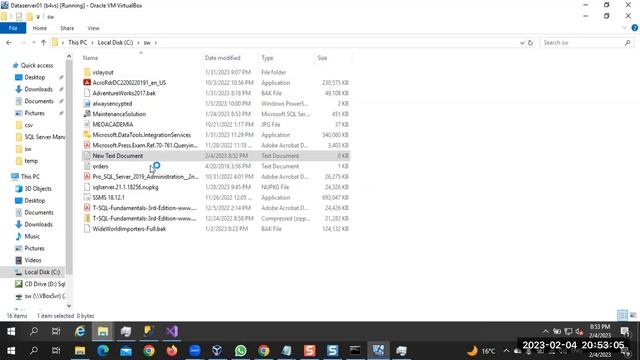Click 'This PC' in the address bar
Viewport: 640px width, 360px height.
click(78, 42)
